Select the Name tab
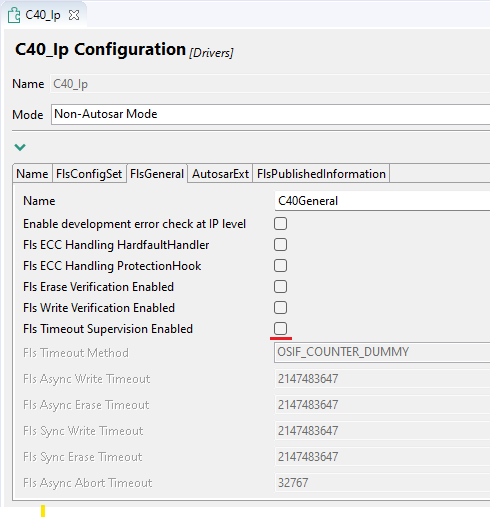The width and height of the screenshot is (490, 518). pos(32,174)
